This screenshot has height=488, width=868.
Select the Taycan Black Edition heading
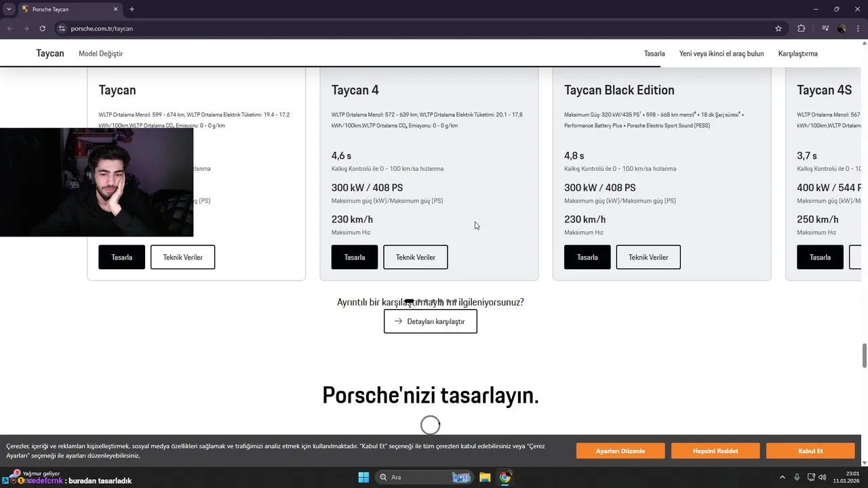pyautogui.click(x=619, y=90)
